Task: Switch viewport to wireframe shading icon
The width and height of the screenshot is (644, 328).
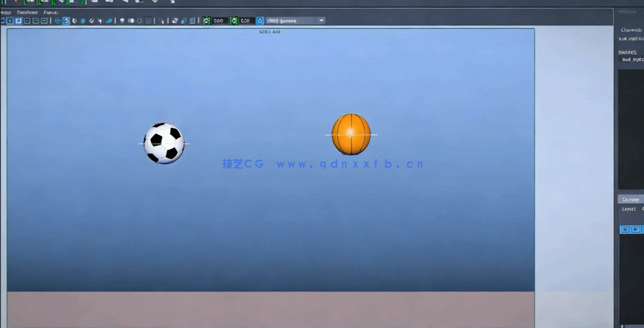Action: 57,20
